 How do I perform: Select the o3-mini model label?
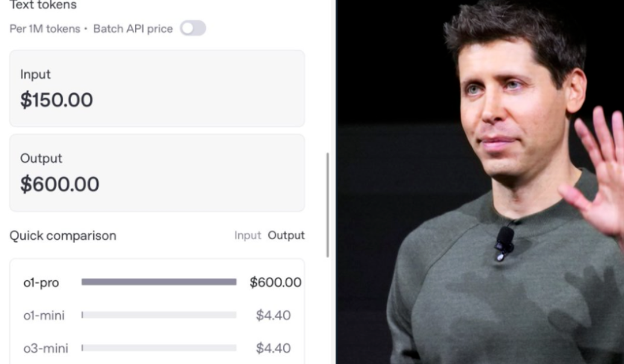(x=45, y=348)
